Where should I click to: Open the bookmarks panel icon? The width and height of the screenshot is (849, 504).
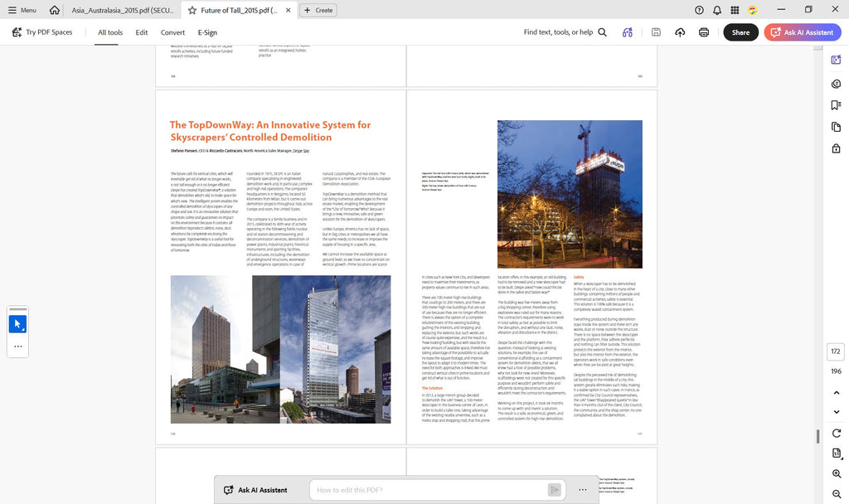pyautogui.click(x=836, y=105)
